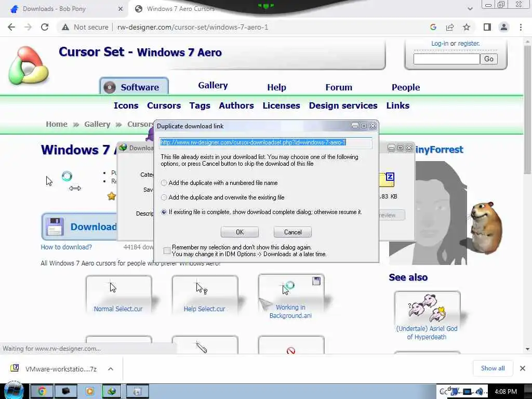Screen dimensions: 532x399
Task: Select 'Add the duplicate and overwrite existing file'
Action: tap(164, 197)
